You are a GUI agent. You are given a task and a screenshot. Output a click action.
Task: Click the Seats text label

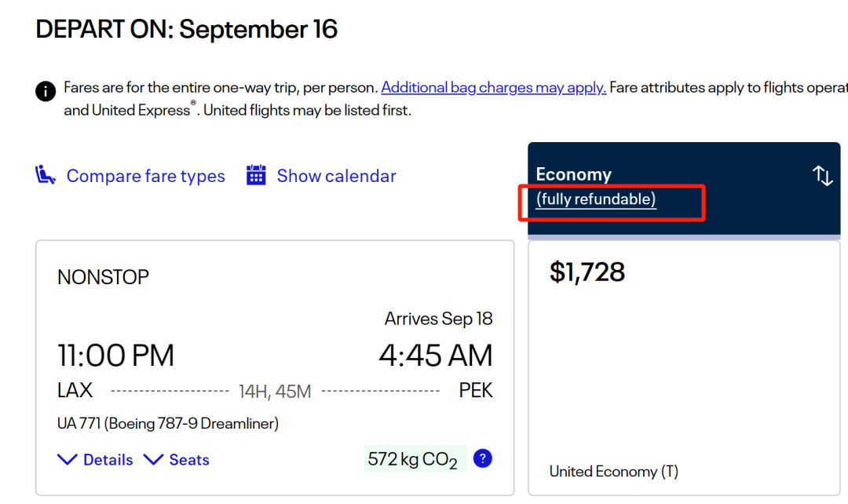189,460
